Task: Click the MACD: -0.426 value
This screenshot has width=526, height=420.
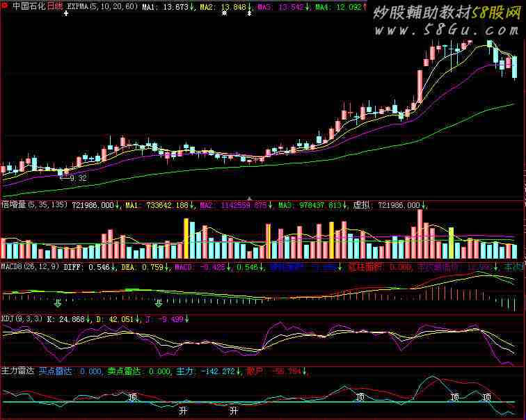Action: [x=200, y=267]
